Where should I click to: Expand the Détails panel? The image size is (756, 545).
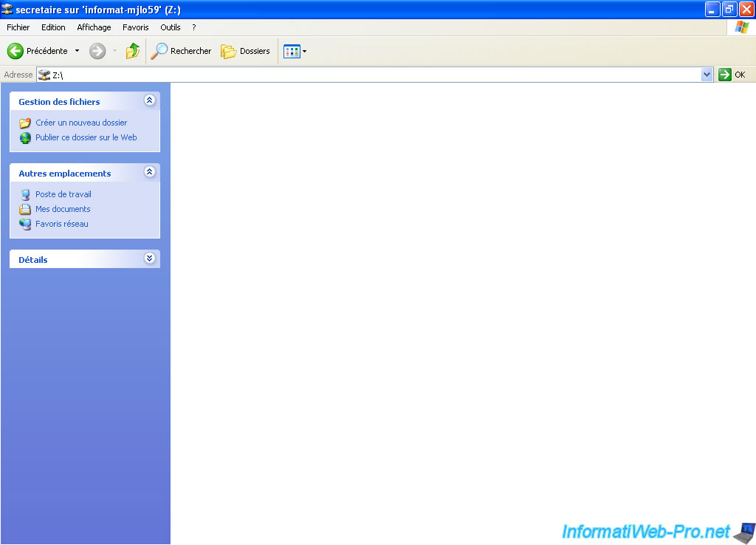pos(149,258)
